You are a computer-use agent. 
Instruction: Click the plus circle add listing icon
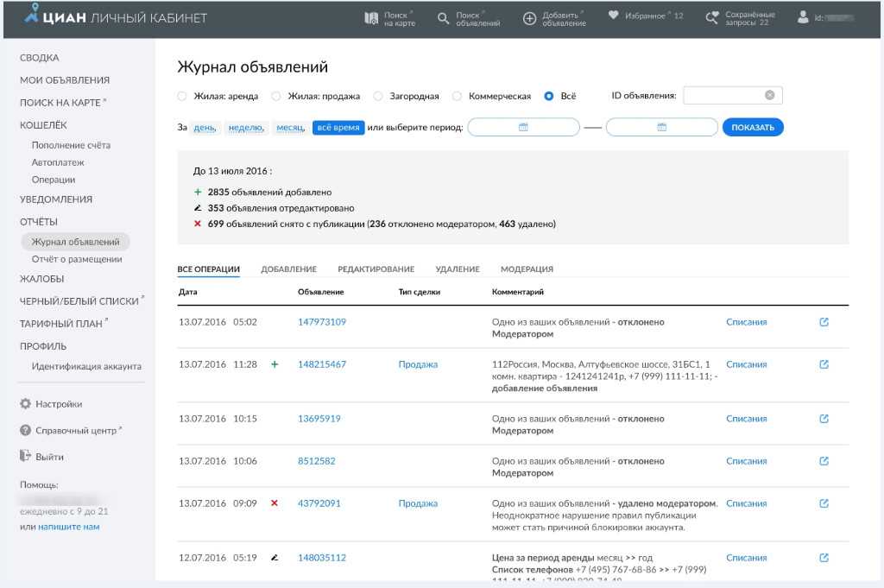point(529,19)
